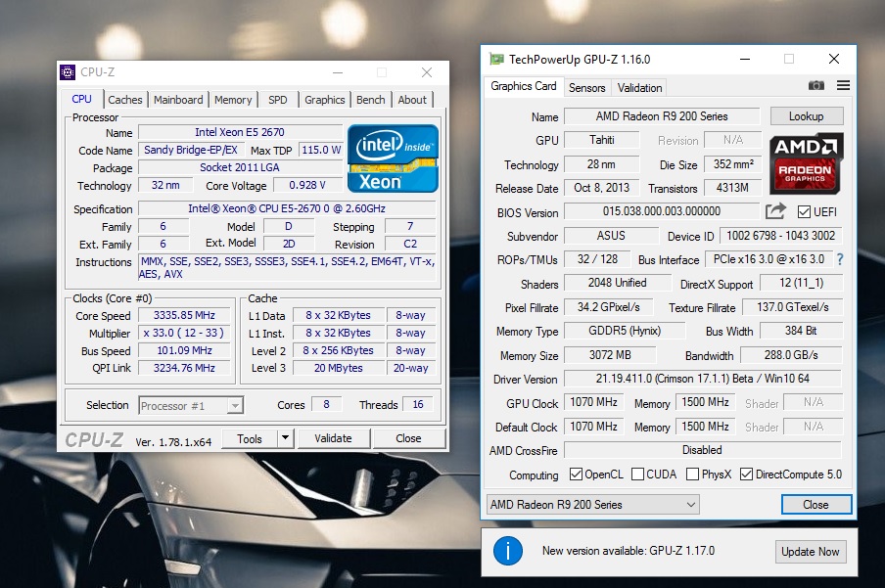The width and height of the screenshot is (885, 588).
Task: Click the CPU Name value Intel Xeon E5 2670
Action: [x=240, y=132]
